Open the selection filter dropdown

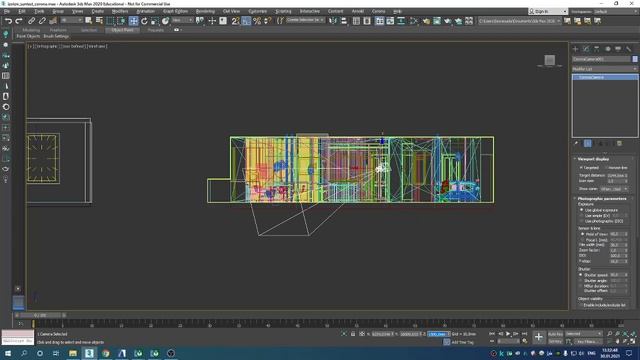click(71, 20)
